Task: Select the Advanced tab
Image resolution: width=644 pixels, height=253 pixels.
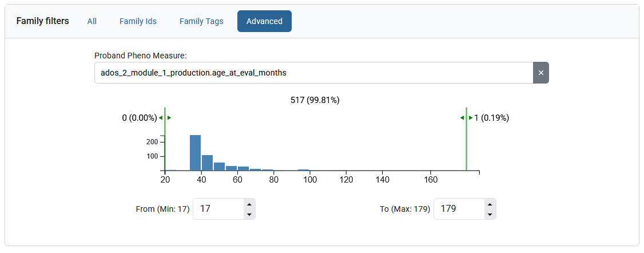Action: click(264, 21)
